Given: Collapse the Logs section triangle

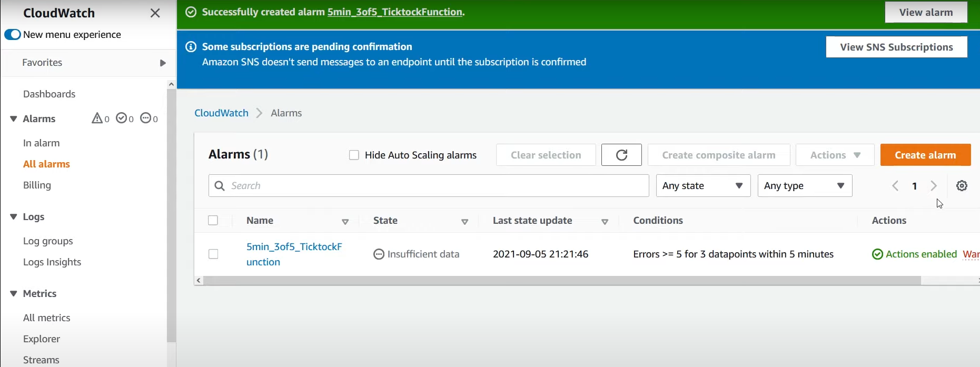Looking at the screenshot, I should [x=14, y=217].
